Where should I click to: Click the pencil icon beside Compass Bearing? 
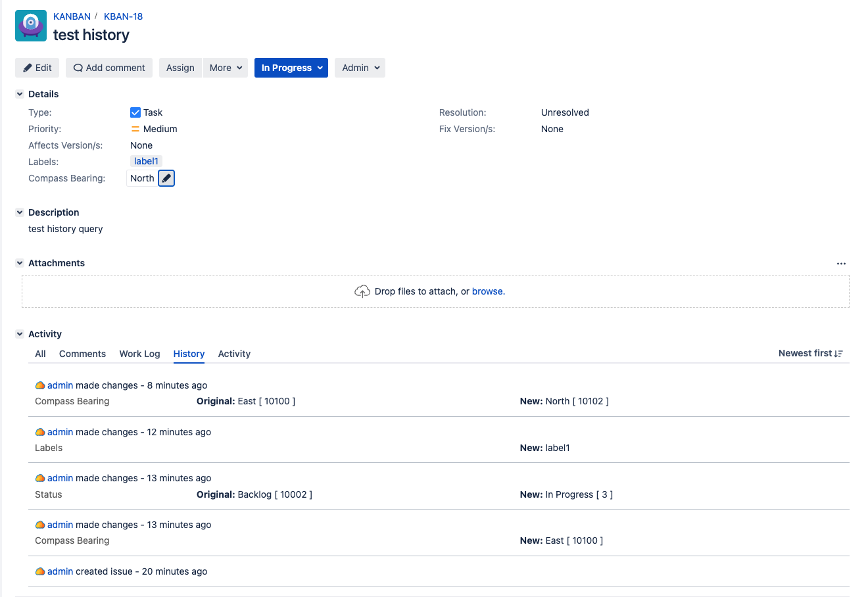click(166, 178)
